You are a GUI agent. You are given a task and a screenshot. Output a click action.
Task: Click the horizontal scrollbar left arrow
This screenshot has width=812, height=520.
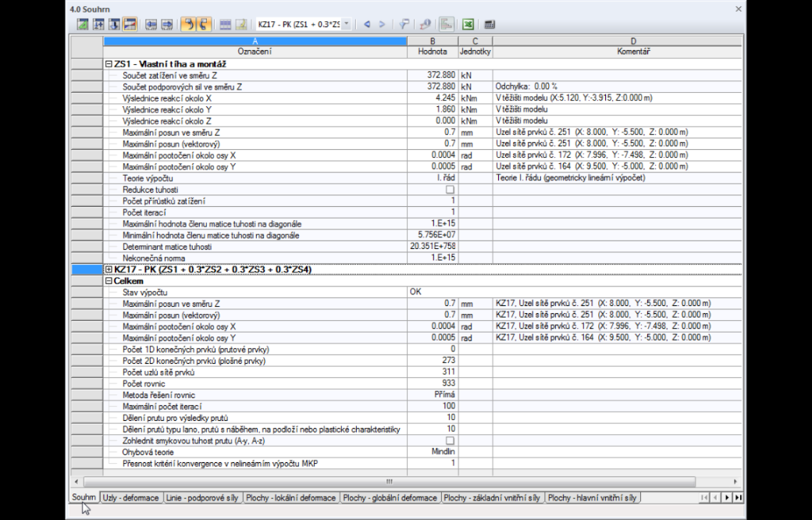(77, 482)
